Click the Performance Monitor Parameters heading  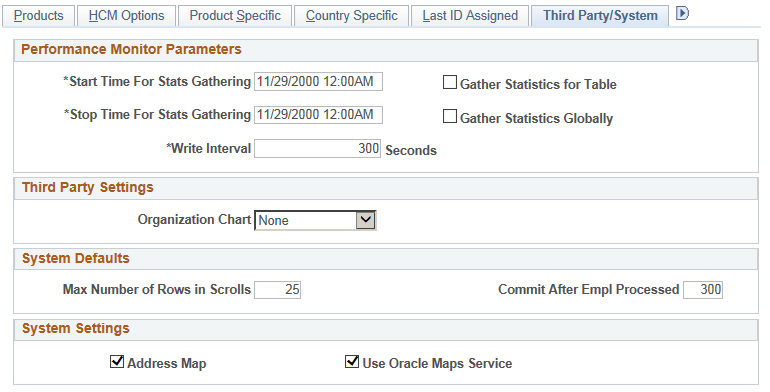tap(131, 50)
